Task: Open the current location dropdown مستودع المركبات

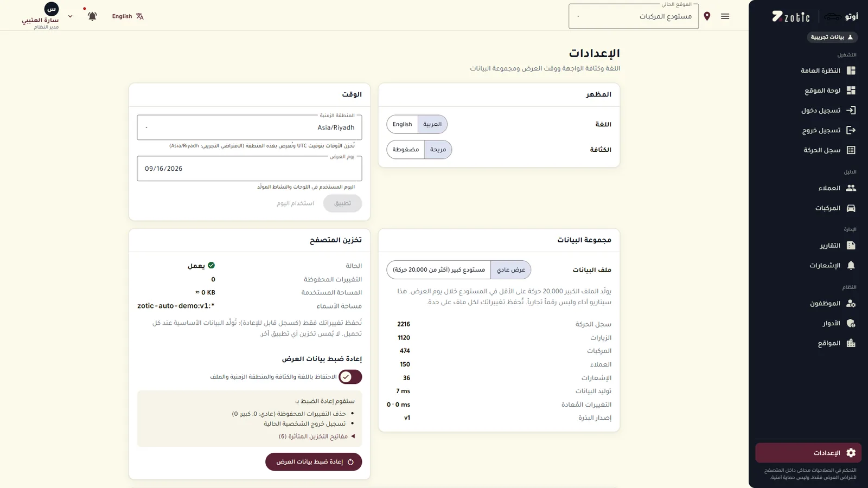Action: (634, 16)
